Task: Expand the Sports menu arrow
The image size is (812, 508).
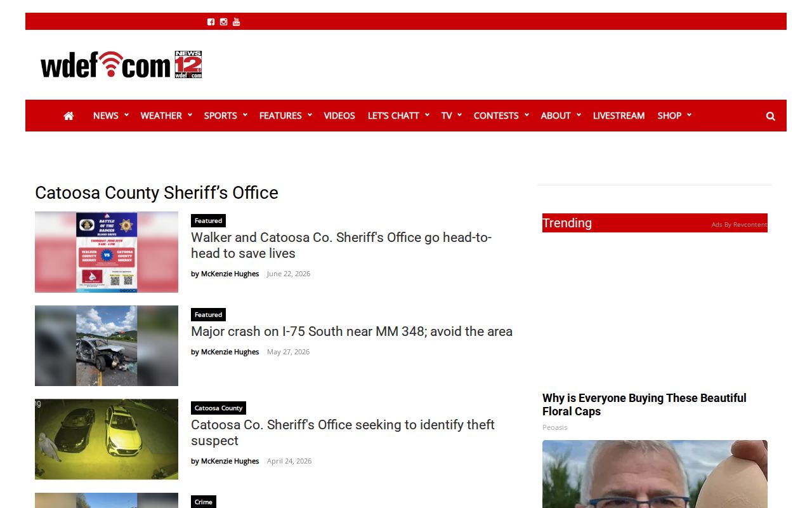Action: 245,115
